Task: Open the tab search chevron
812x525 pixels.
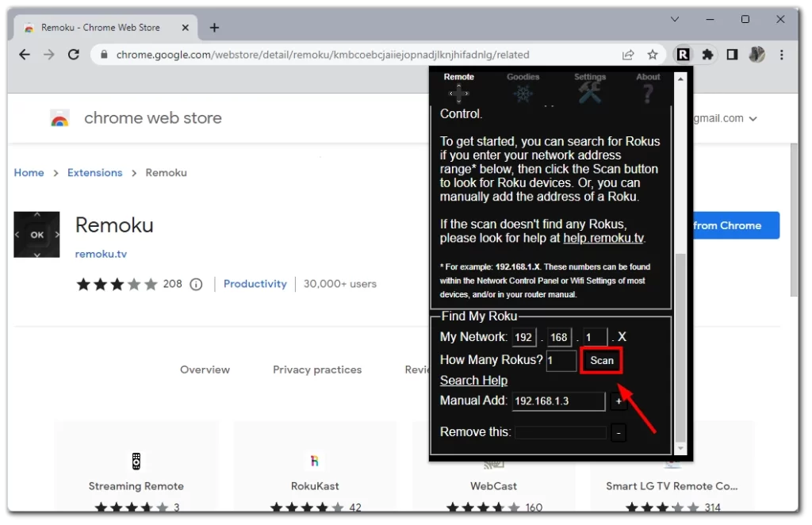Action: (x=674, y=20)
